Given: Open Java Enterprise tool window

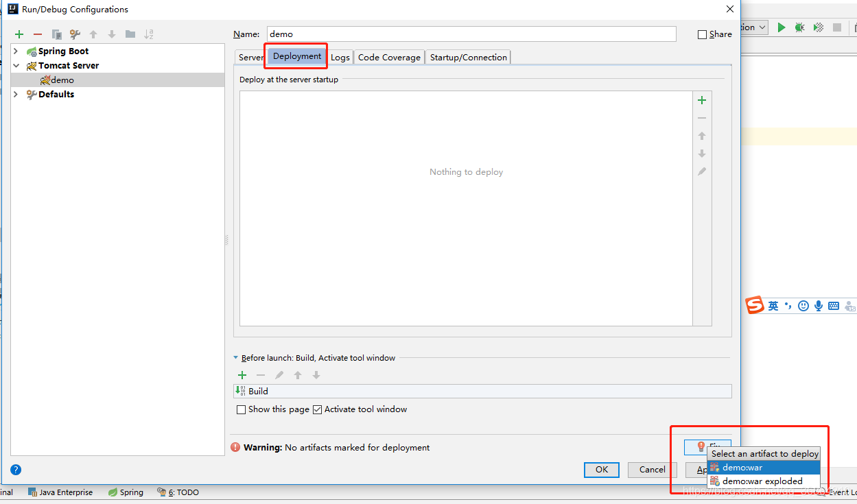Looking at the screenshot, I should (x=60, y=492).
